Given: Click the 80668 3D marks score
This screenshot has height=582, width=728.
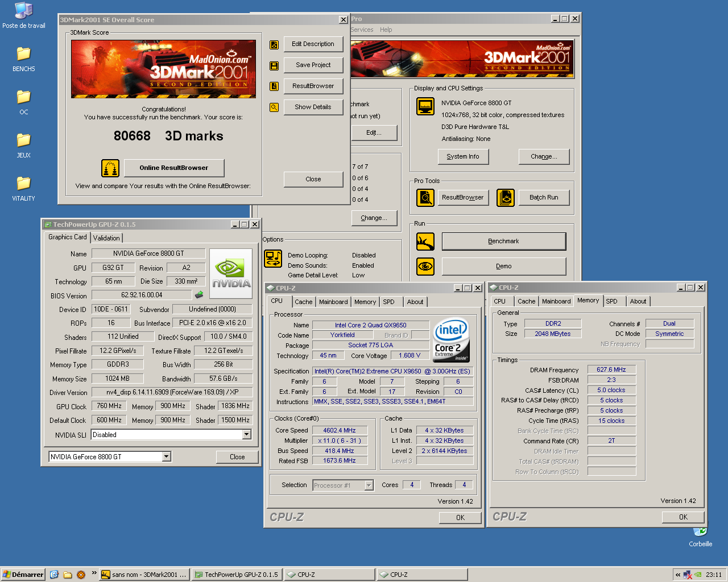Looking at the screenshot, I should coord(168,136).
